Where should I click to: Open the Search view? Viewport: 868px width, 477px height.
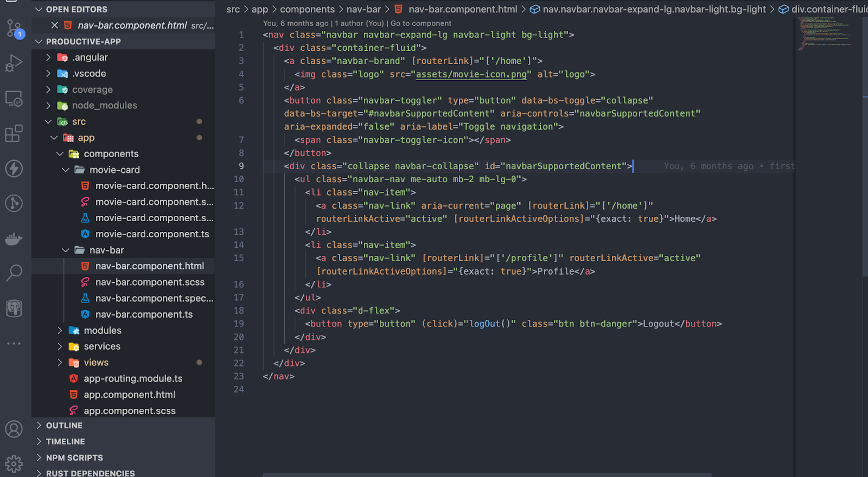[x=14, y=273]
